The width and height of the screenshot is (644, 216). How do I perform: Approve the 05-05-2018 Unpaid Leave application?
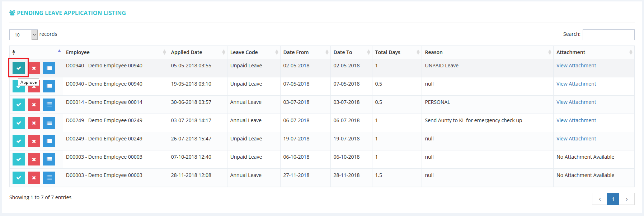pyautogui.click(x=19, y=68)
